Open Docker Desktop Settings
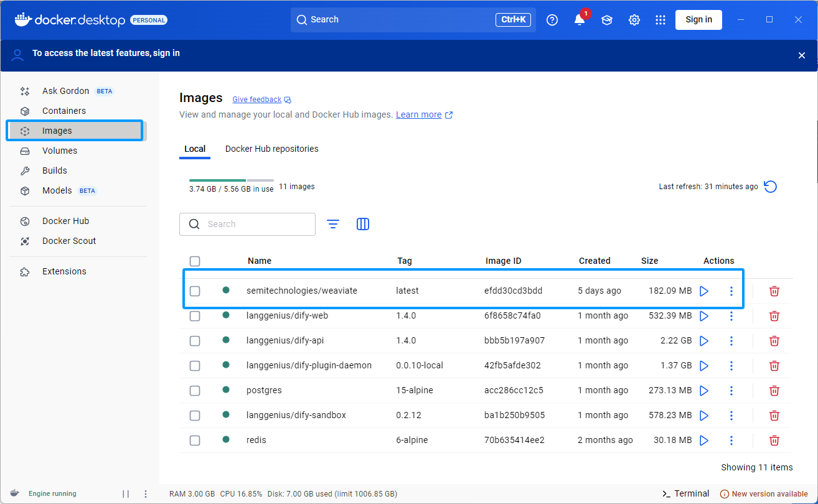This screenshot has width=818, height=504. coord(634,19)
